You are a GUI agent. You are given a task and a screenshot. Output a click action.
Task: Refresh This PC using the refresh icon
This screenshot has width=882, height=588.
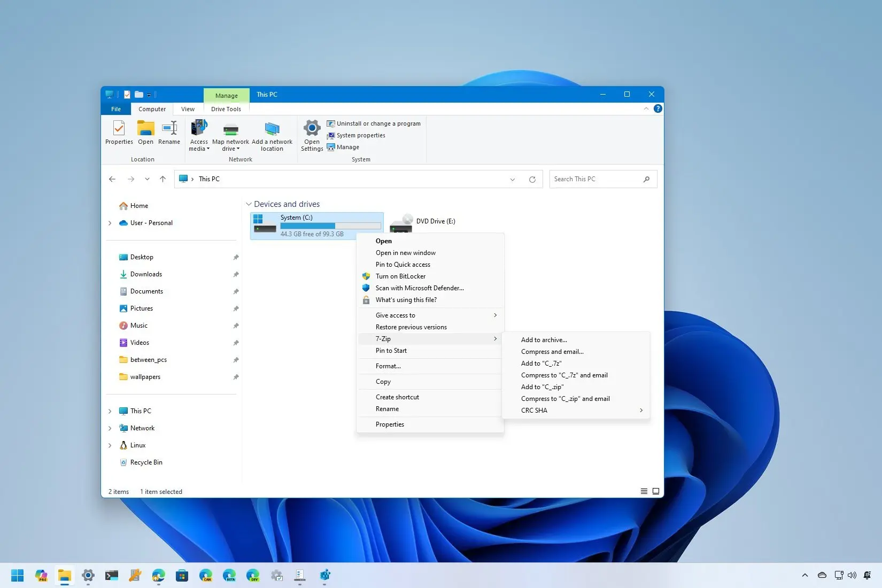tap(532, 179)
